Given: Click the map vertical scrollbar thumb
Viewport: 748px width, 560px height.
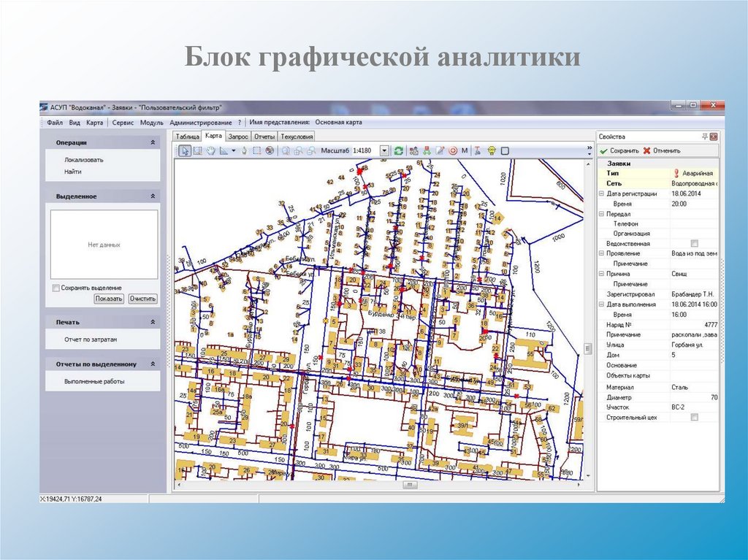Looking at the screenshot, I should pyautogui.click(x=588, y=349).
